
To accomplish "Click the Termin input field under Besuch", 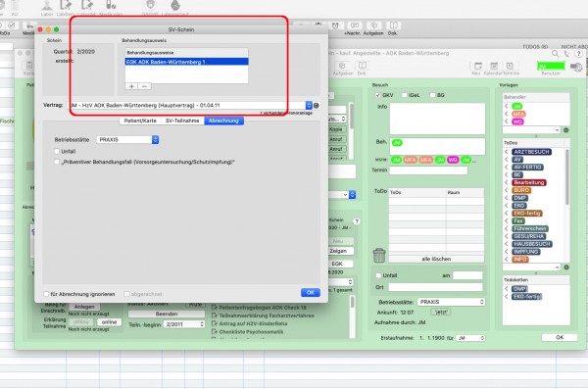I will [428, 170].
